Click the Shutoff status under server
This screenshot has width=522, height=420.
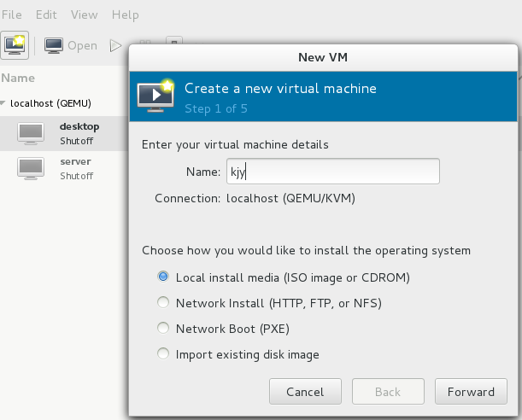(x=77, y=176)
